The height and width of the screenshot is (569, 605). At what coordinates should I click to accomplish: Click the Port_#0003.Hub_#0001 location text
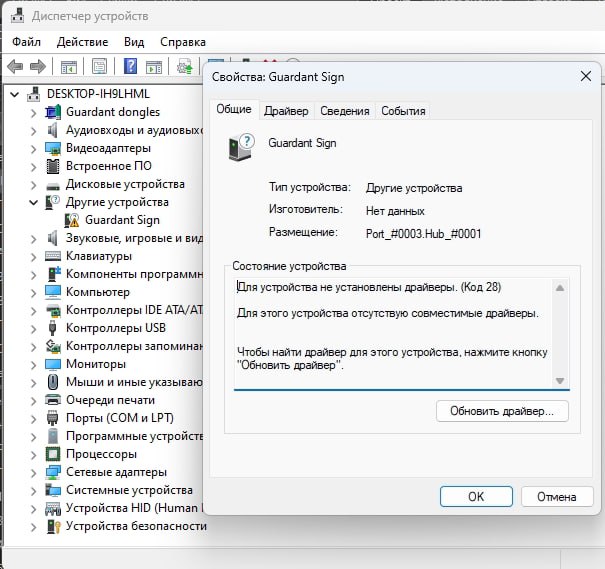pos(423,234)
